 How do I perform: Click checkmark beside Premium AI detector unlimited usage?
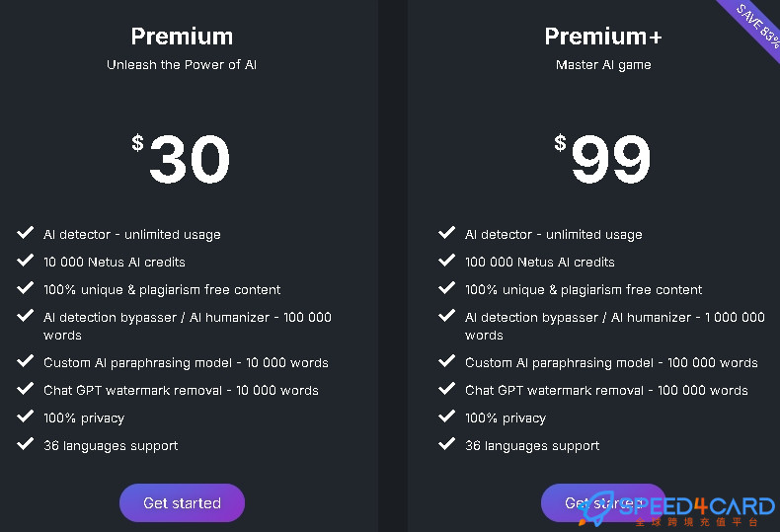[26, 233]
